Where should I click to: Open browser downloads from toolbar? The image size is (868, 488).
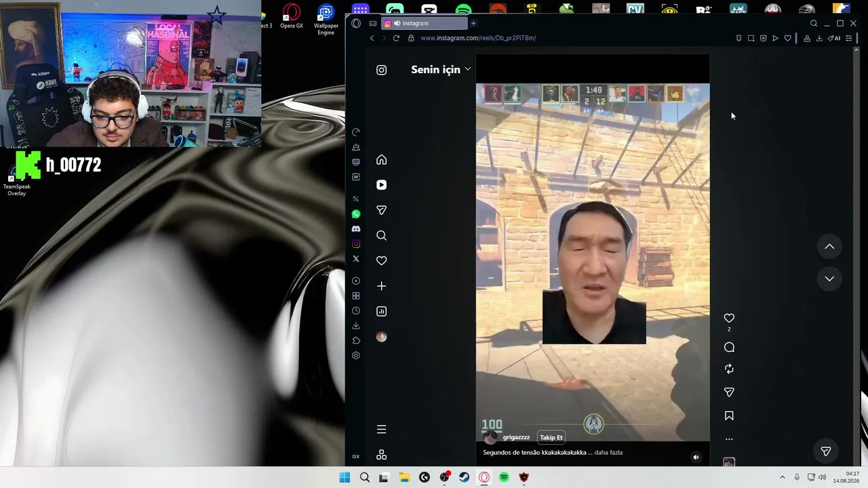[x=819, y=38]
